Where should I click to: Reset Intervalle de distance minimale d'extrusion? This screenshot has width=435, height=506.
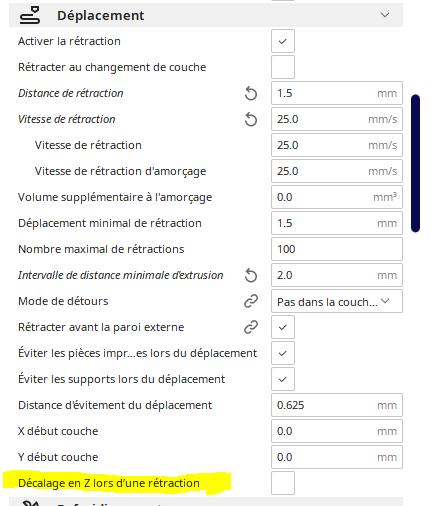pos(251,275)
